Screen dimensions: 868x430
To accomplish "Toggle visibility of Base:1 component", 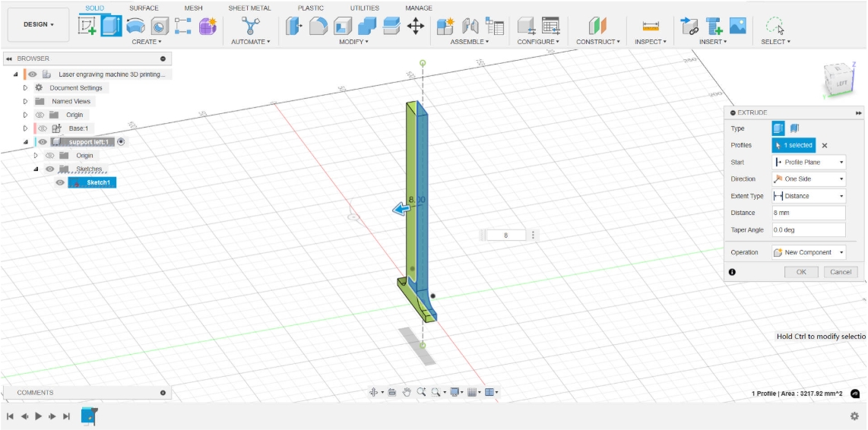I will [43, 128].
